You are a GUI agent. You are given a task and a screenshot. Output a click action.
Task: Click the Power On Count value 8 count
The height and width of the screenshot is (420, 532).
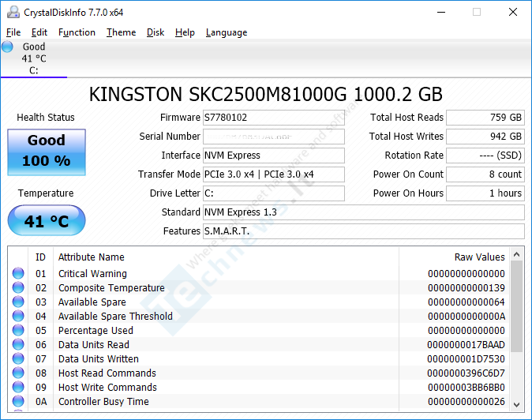pyautogui.click(x=485, y=174)
